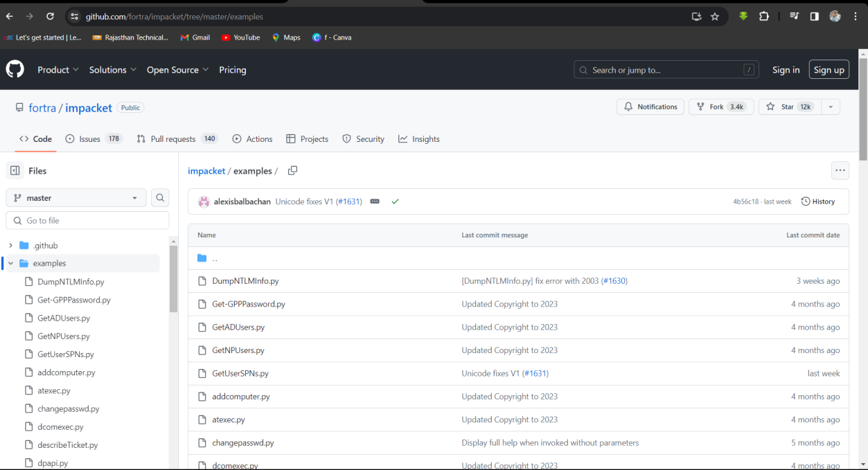868x470 pixels.
Task: Open the Product menu
Action: click(x=58, y=70)
